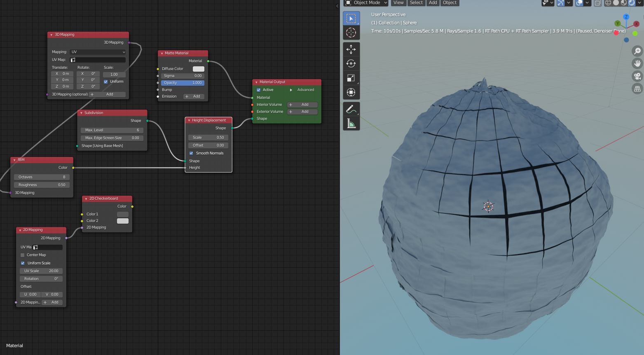This screenshot has height=355, width=644.
Task: Expand Advanced section in Material Output
Action: pyautogui.click(x=291, y=90)
